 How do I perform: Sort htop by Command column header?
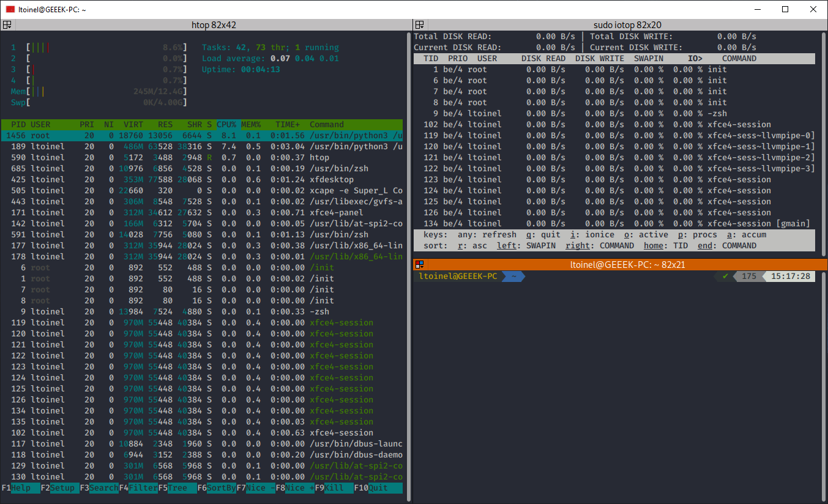click(x=327, y=124)
